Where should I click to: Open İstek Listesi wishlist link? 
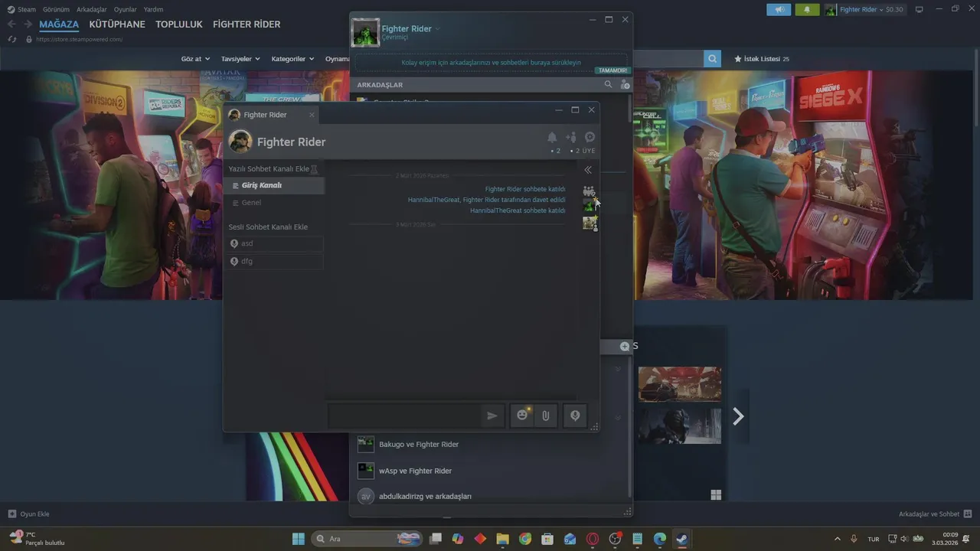point(761,59)
